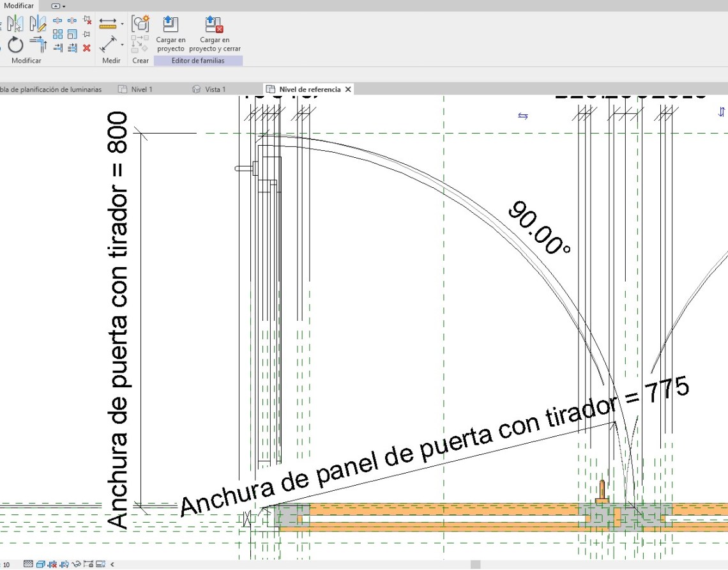Click the trim/extend to corner tool
This screenshot has width=728, height=570.
coord(38,45)
